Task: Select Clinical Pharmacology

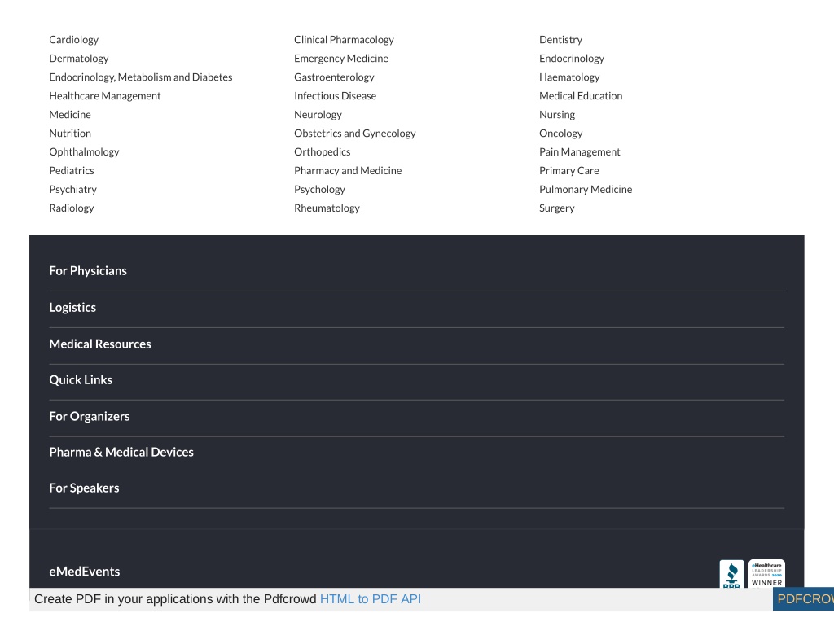Action: tap(345, 40)
